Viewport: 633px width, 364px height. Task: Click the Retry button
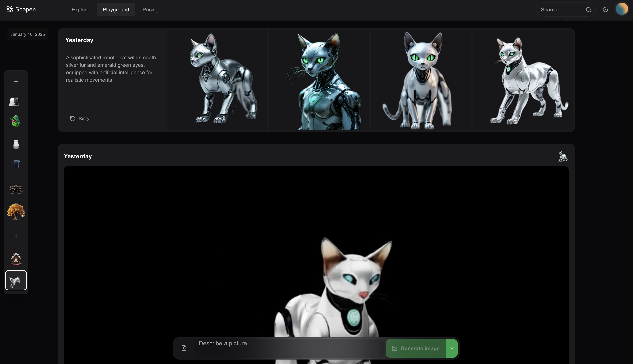click(79, 118)
